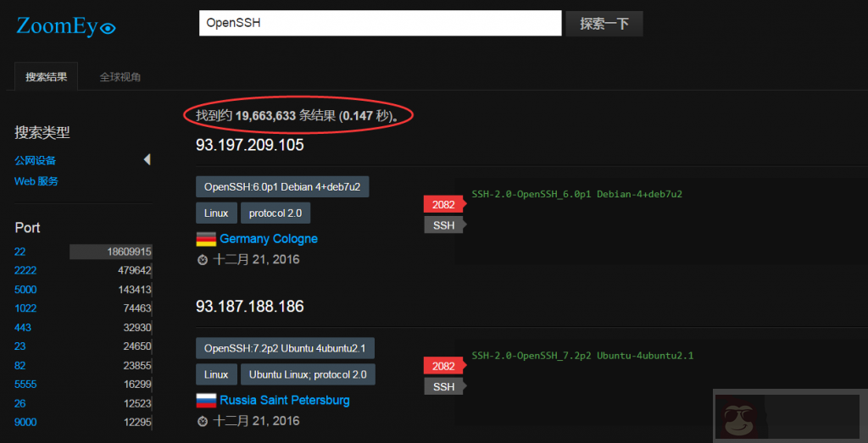Click the Port heading

point(27,228)
